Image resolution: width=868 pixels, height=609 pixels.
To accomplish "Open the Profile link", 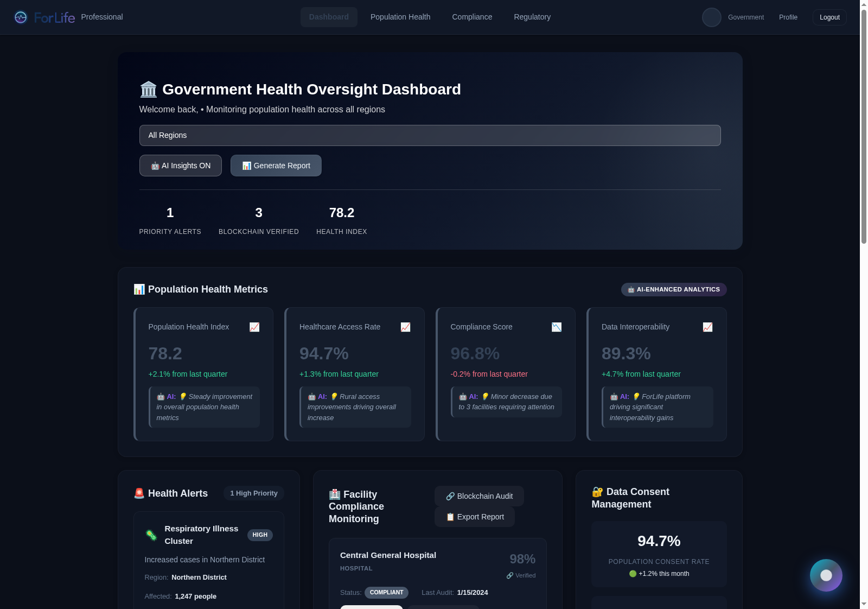I will tap(788, 17).
